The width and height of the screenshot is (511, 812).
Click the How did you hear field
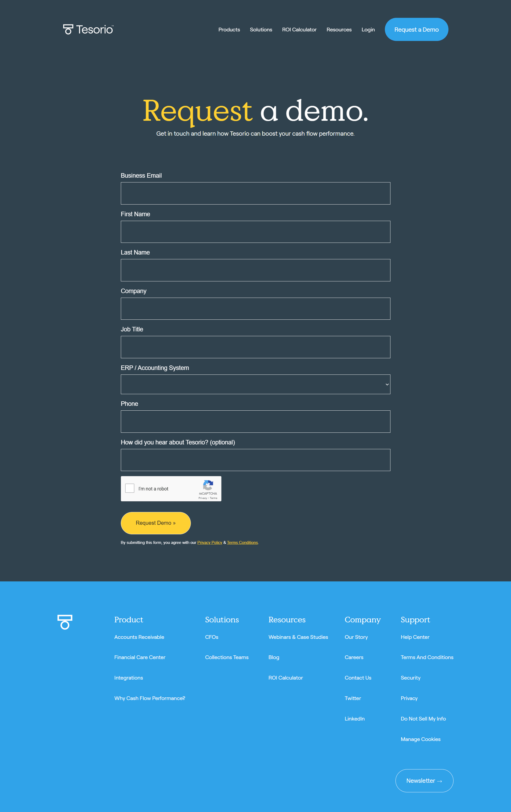point(255,460)
